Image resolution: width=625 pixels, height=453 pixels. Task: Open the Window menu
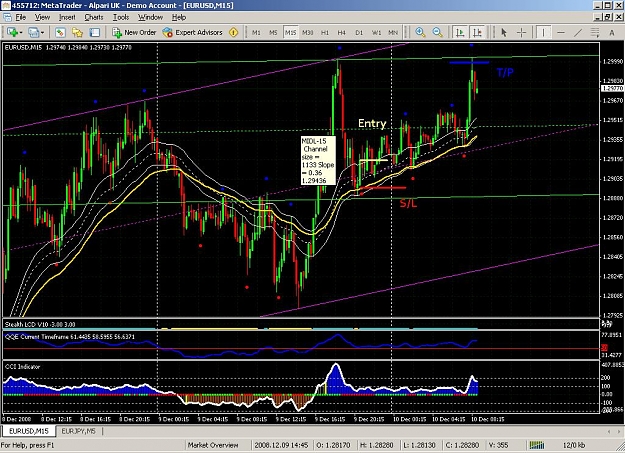pyautogui.click(x=150, y=17)
